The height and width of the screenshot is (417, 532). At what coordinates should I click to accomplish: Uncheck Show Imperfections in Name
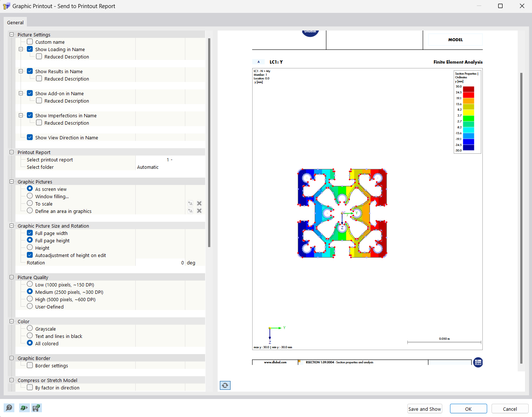click(x=30, y=115)
